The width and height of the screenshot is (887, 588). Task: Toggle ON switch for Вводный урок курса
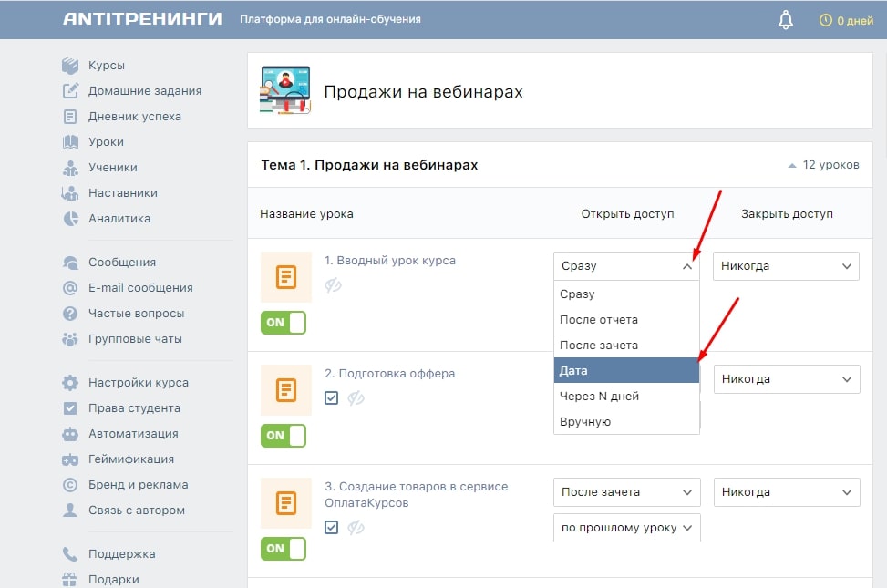tap(284, 323)
